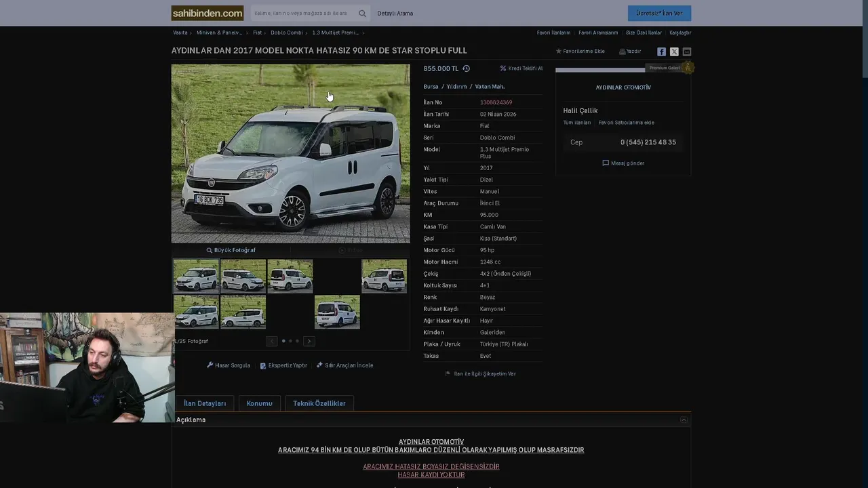Click the main van photo
This screenshot has height=488, width=868.
(290, 153)
